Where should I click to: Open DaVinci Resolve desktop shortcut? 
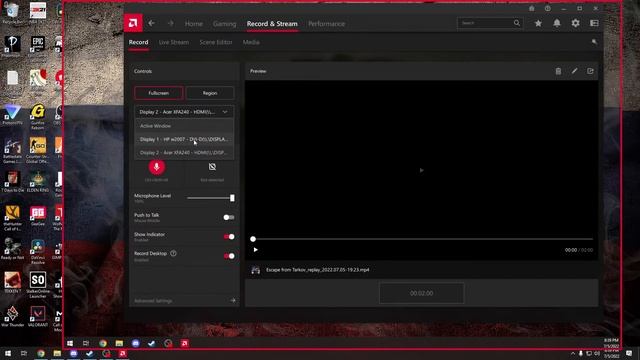click(38, 252)
